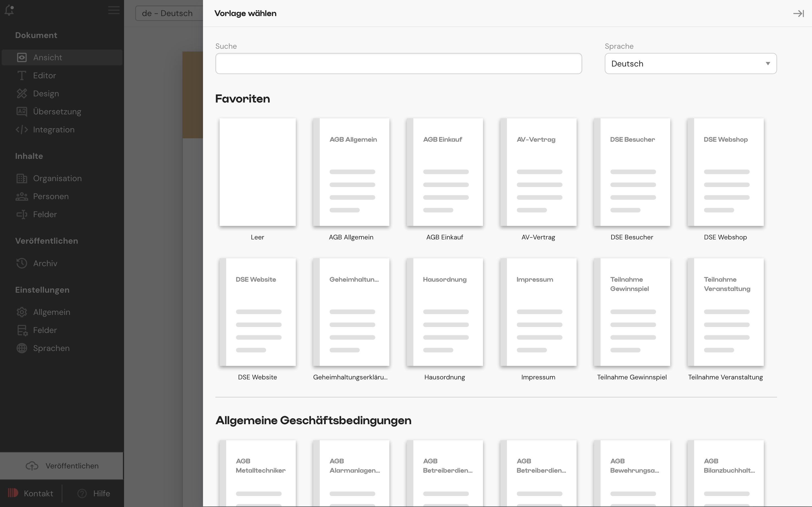The width and height of the screenshot is (812, 507).
Task: Open Archiv via history icon
Action: click(x=22, y=263)
